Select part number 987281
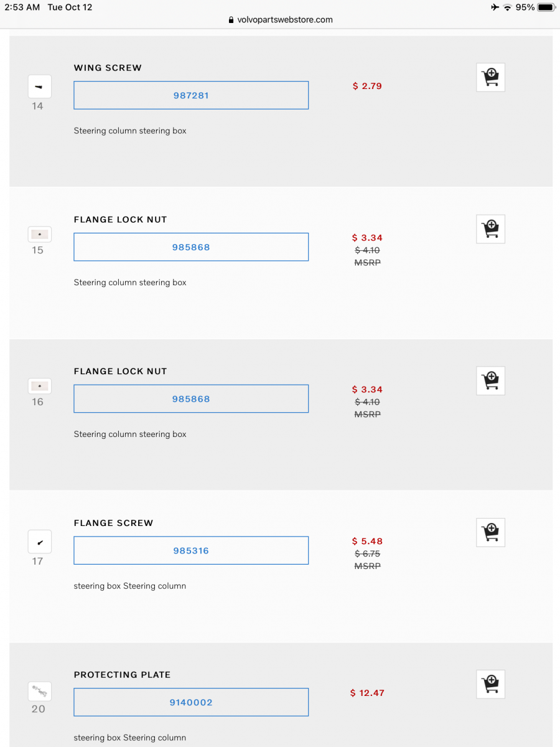The image size is (560, 747). pos(191,95)
